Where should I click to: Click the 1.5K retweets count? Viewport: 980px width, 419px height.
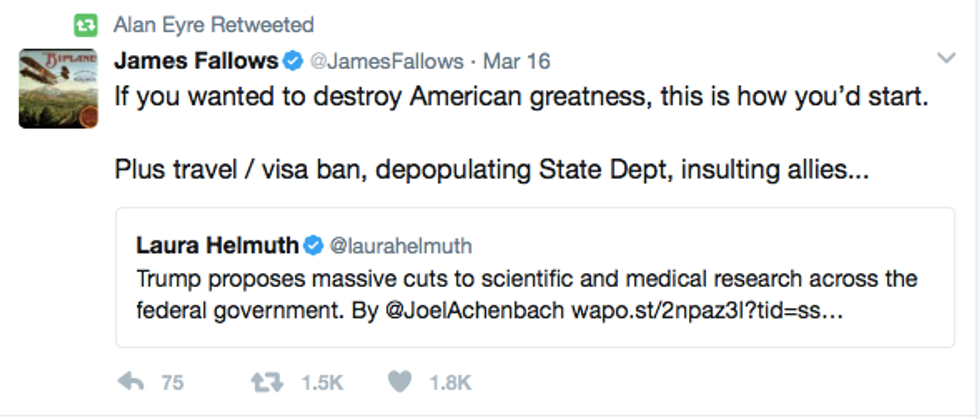(x=320, y=382)
